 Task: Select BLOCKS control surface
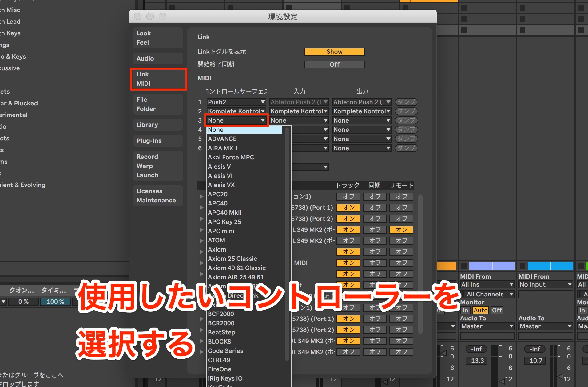(x=244, y=342)
